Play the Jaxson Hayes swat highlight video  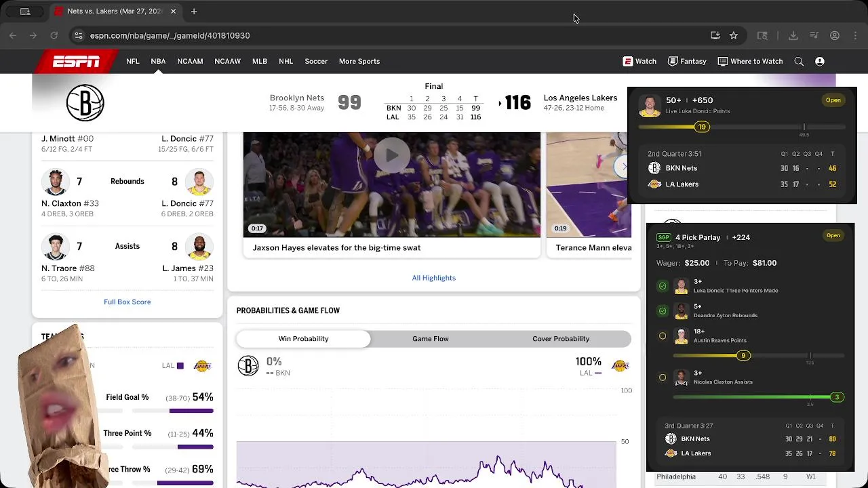click(392, 155)
